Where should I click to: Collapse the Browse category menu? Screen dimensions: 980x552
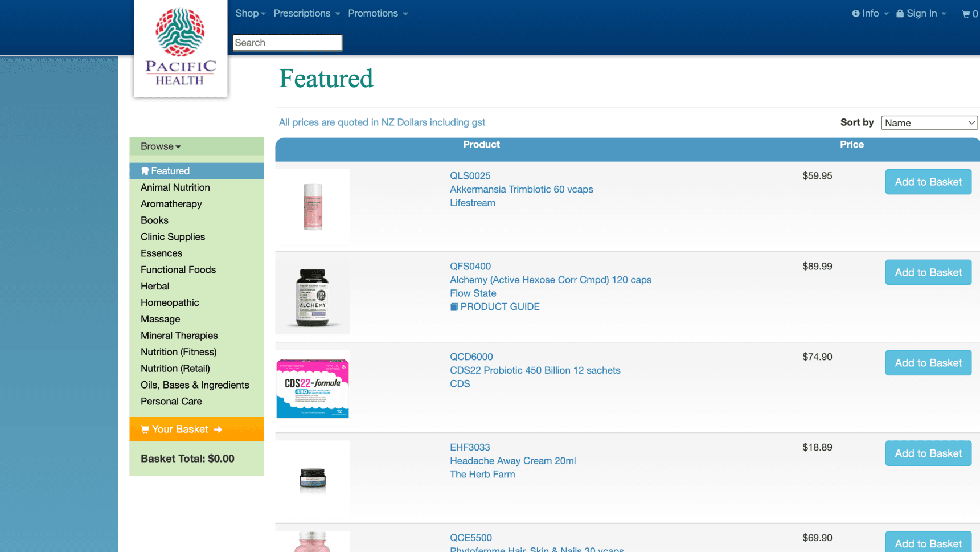click(161, 146)
